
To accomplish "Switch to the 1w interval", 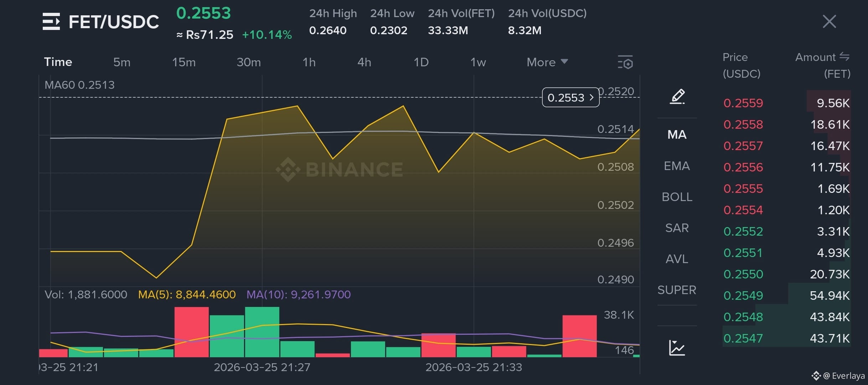I will pos(478,62).
